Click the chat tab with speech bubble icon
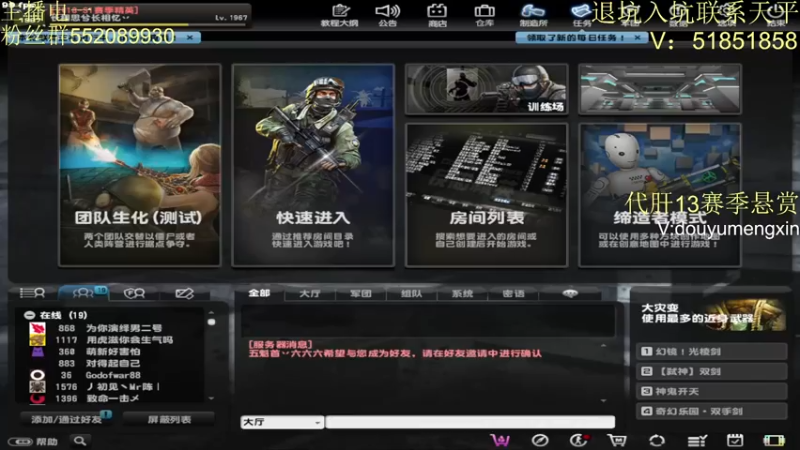 (x=570, y=293)
